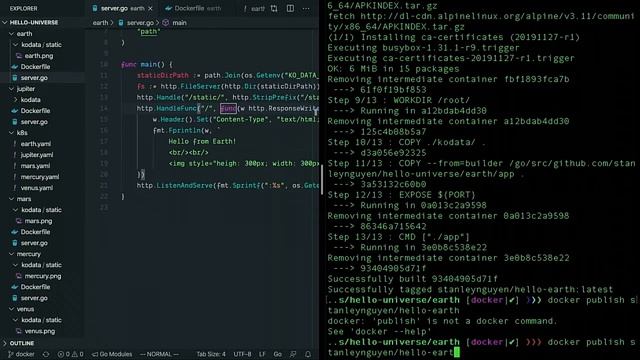Click the Go Modules status item

point(111,354)
